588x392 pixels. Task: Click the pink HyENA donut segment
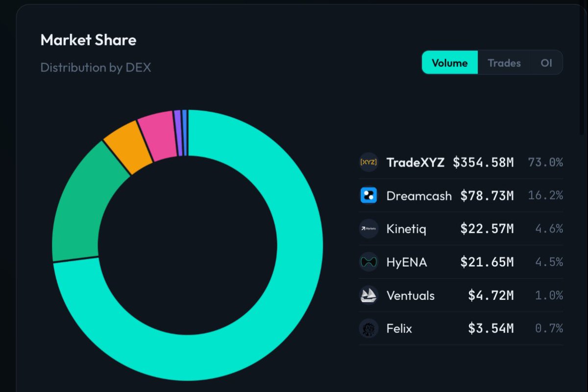coord(158,135)
